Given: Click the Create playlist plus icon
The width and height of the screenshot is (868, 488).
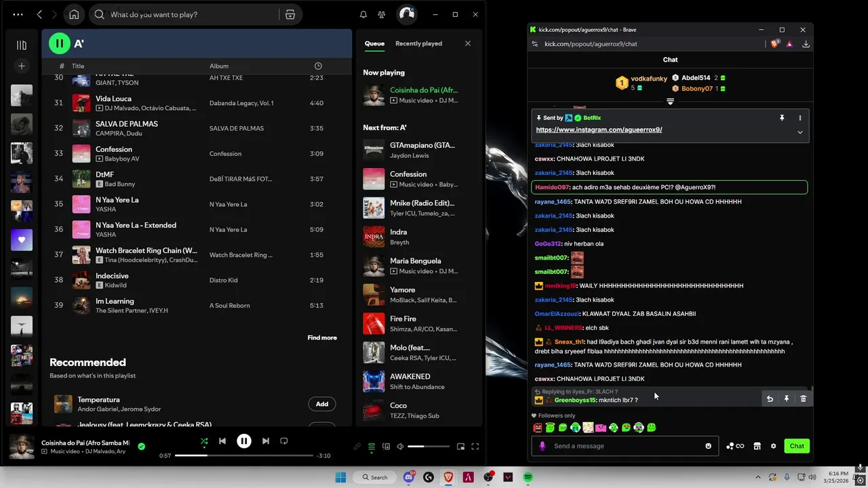Looking at the screenshot, I should 22,66.
